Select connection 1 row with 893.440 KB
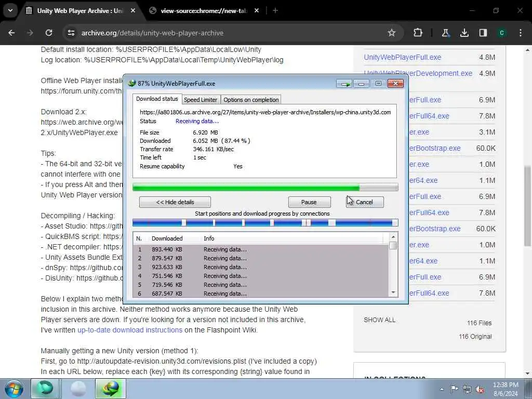 pos(261,249)
